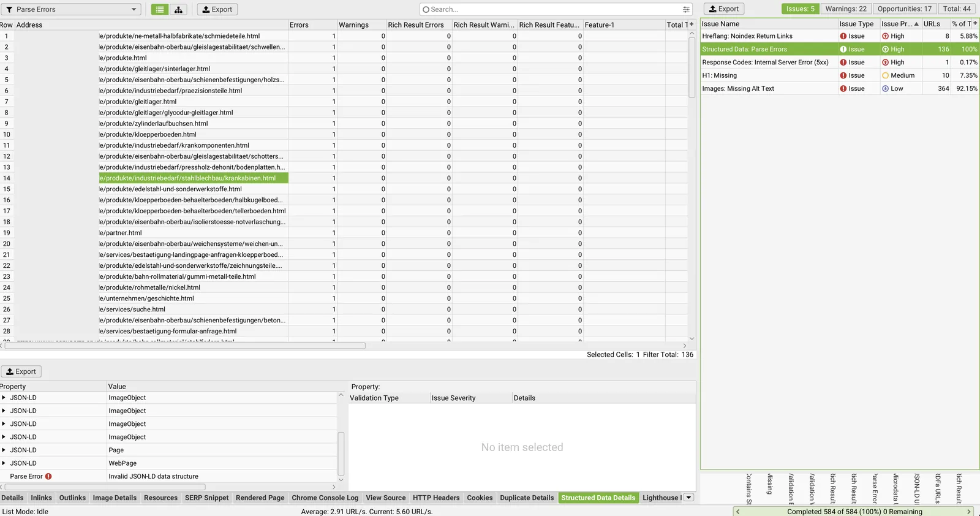Select the Opportunities: 17 tab

coord(905,9)
